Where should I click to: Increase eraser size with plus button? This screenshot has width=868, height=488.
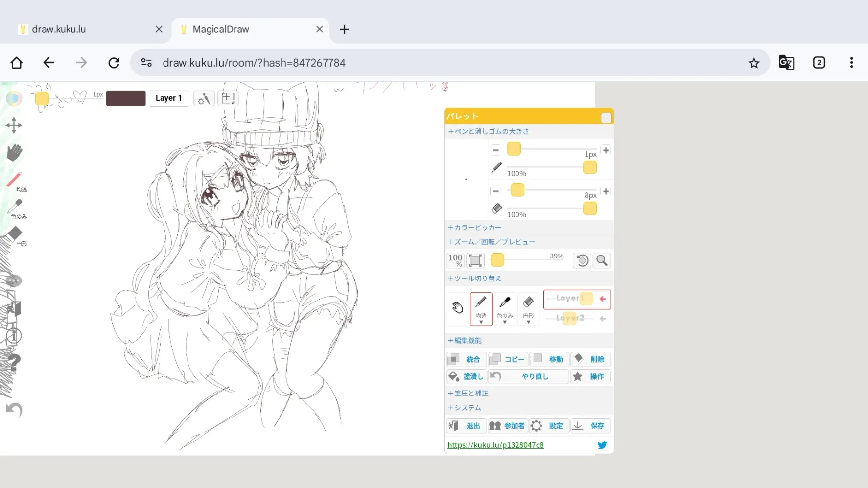point(606,191)
